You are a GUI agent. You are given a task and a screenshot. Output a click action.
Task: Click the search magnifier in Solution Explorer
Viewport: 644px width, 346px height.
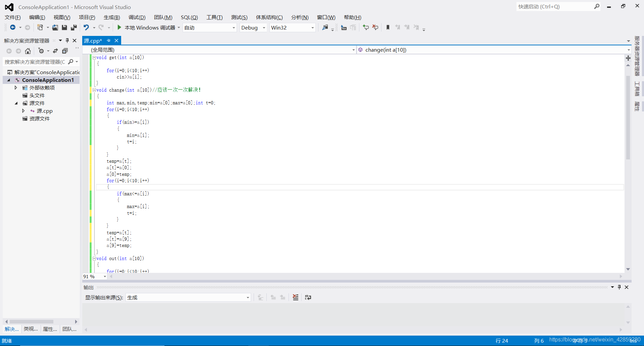[70, 62]
